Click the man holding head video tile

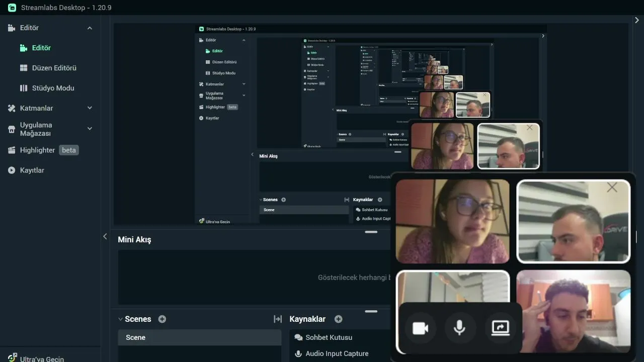point(574,311)
